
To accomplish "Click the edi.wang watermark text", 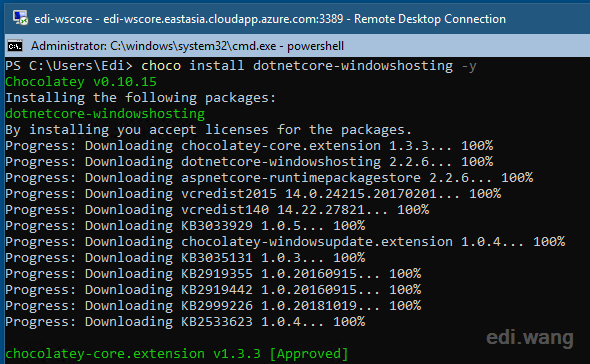I will coord(530,338).
